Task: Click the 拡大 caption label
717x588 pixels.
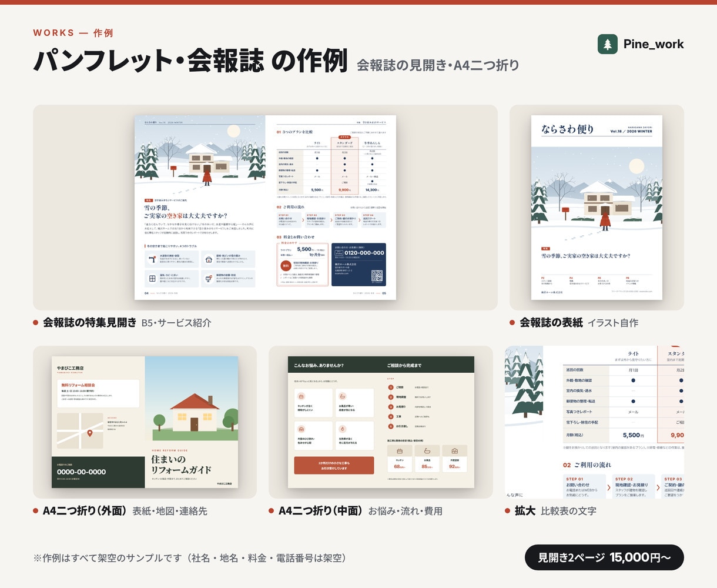Action: coord(525,510)
